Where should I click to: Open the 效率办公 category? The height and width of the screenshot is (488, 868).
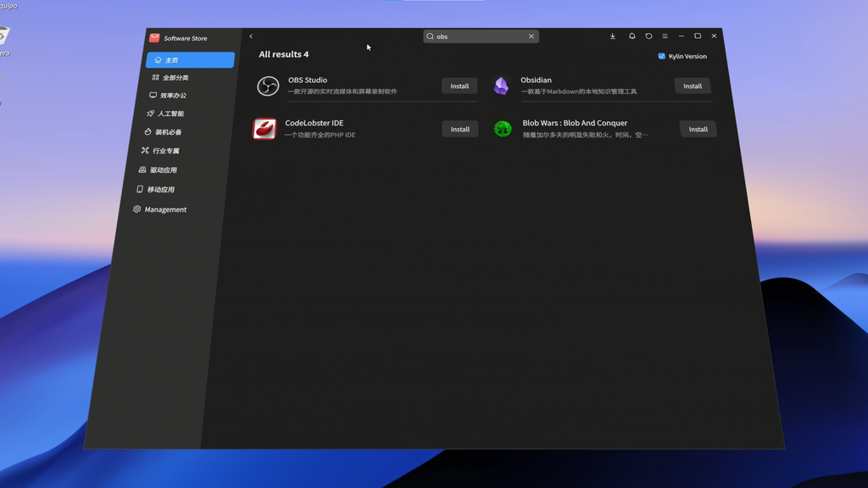(x=173, y=96)
